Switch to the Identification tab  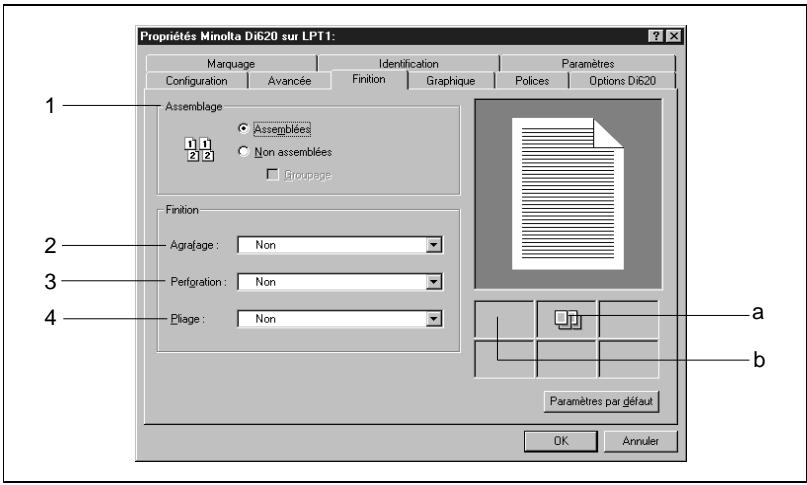[x=409, y=63]
